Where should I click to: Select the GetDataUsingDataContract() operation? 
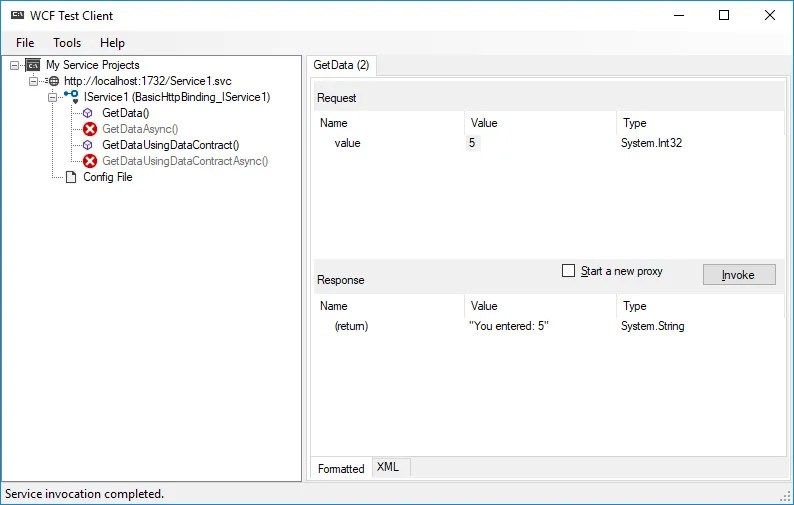171,145
